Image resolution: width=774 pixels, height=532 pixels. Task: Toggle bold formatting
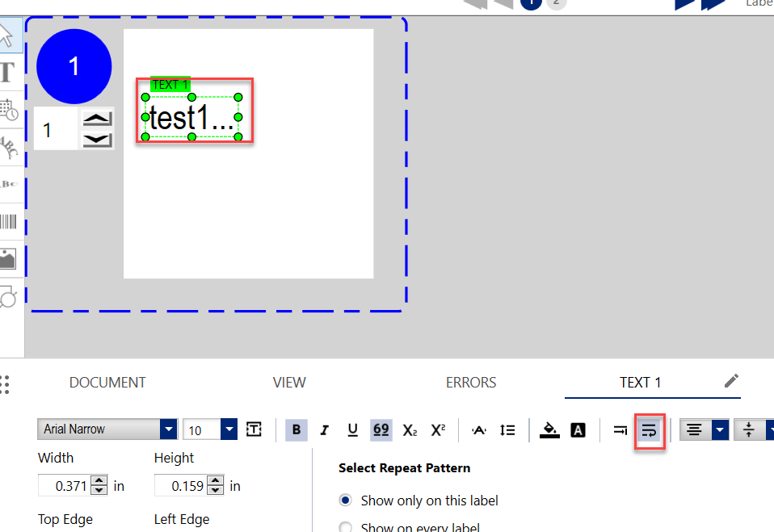click(x=297, y=430)
